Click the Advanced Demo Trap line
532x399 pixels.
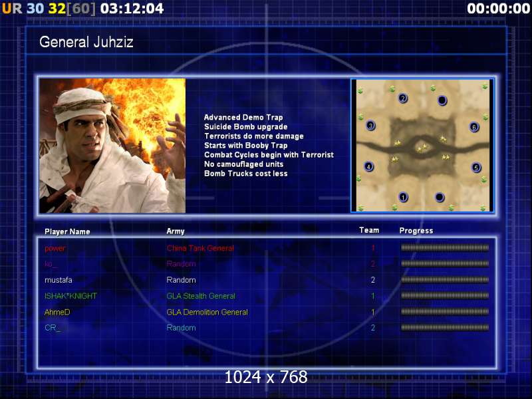click(243, 118)
